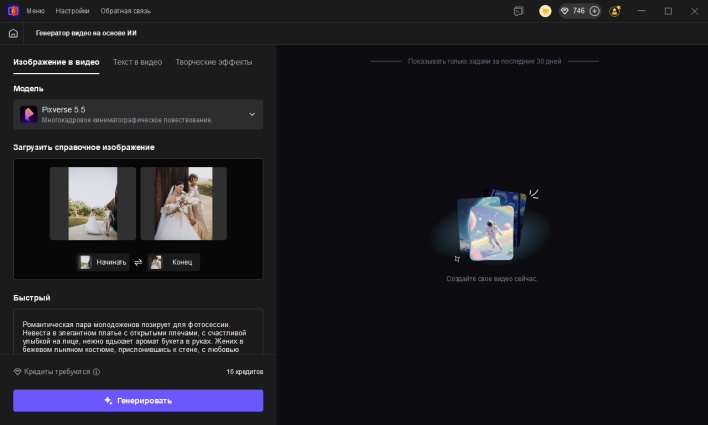The width and height of the screenshot is (708, 425).
Task: Select the "Конец" end frame button
Action: coord(173,262)
